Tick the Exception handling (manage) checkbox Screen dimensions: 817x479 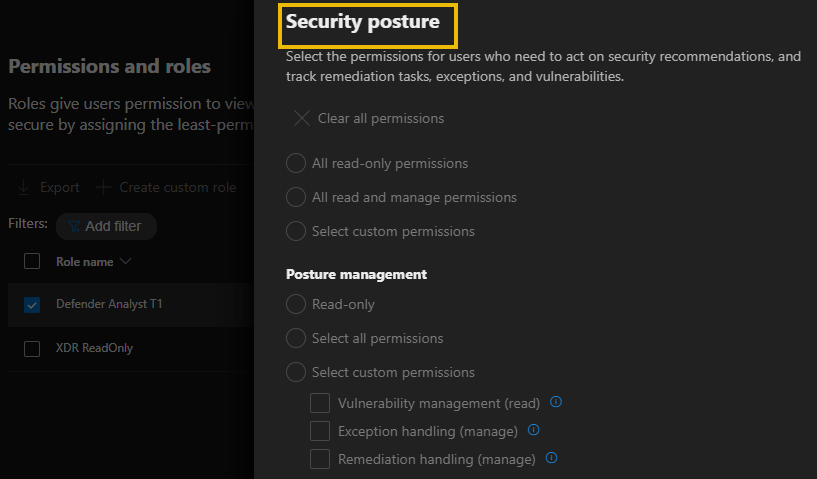coord(320,431)
